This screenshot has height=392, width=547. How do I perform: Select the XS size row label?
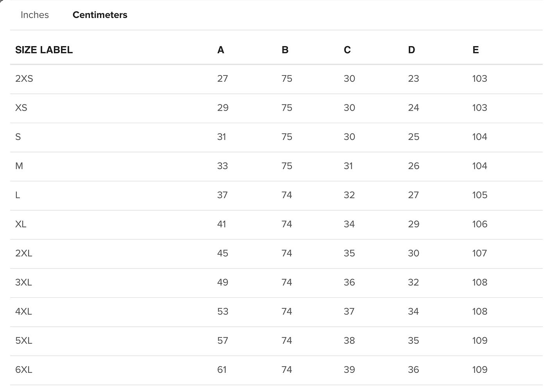point(21,108)
